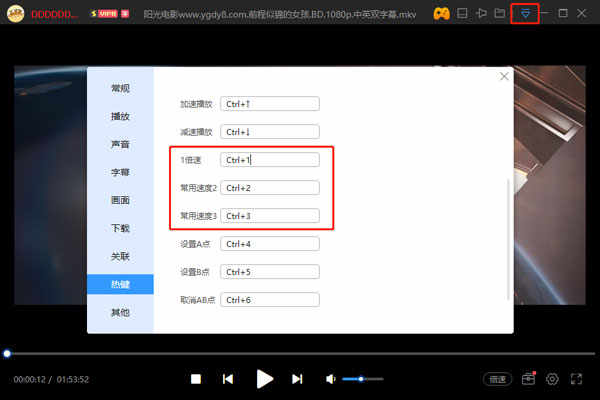Open the toolbox icon with red dot

[528, 379]
